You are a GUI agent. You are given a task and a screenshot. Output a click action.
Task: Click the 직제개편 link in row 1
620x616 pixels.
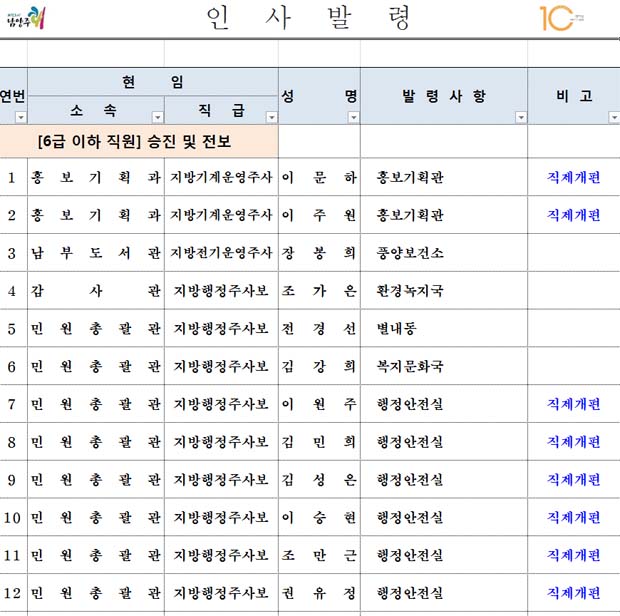[x=573, y=177]
